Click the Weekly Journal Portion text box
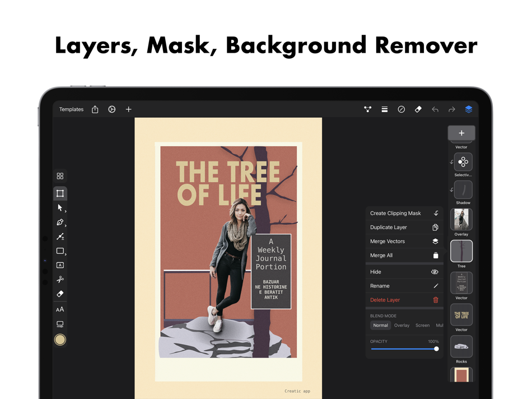Screen dimensions: 532x399 pos(271,271)
